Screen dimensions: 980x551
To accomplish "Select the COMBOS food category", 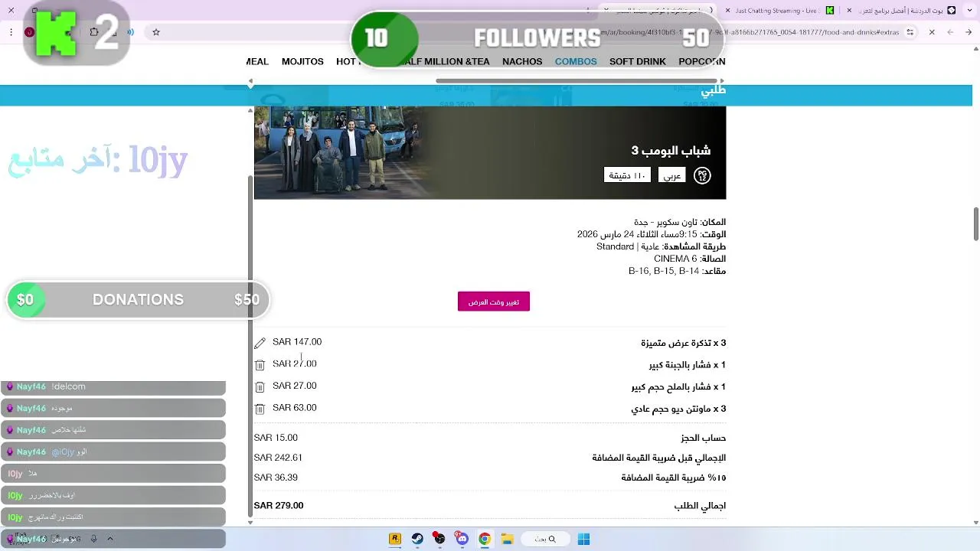I will point(576,61).
